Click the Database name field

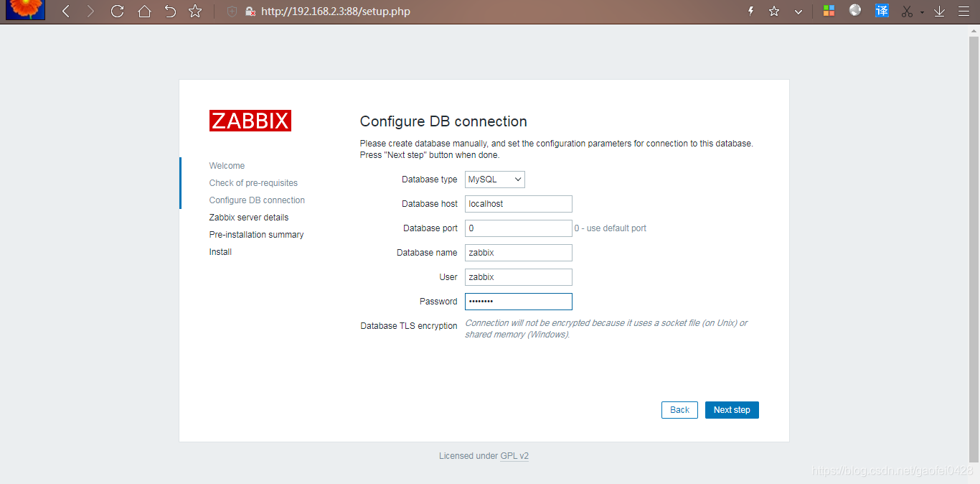pos(519,253)
